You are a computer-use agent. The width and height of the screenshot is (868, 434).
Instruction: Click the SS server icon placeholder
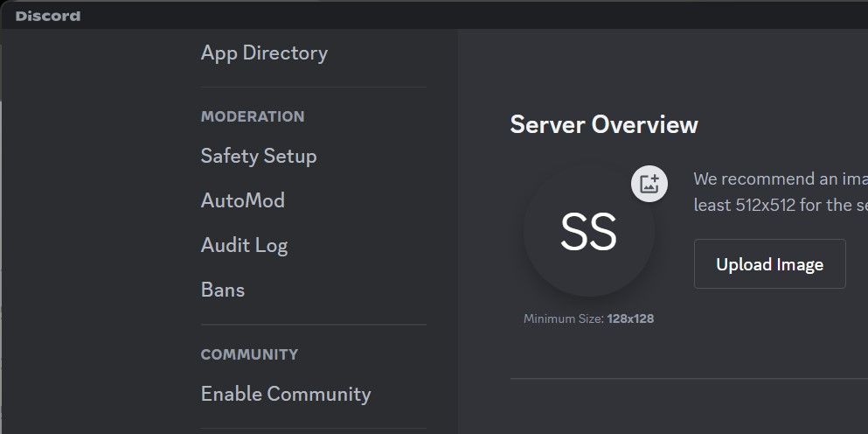click(x=588, y=232)
